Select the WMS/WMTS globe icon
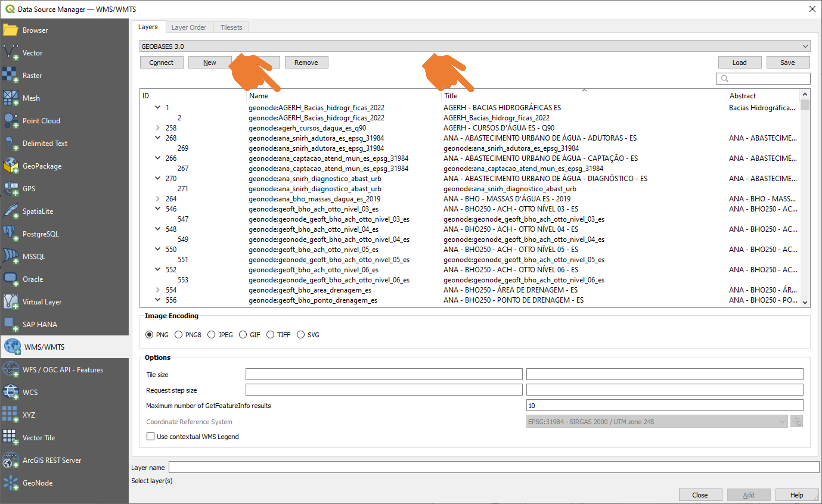 (12, 347)
